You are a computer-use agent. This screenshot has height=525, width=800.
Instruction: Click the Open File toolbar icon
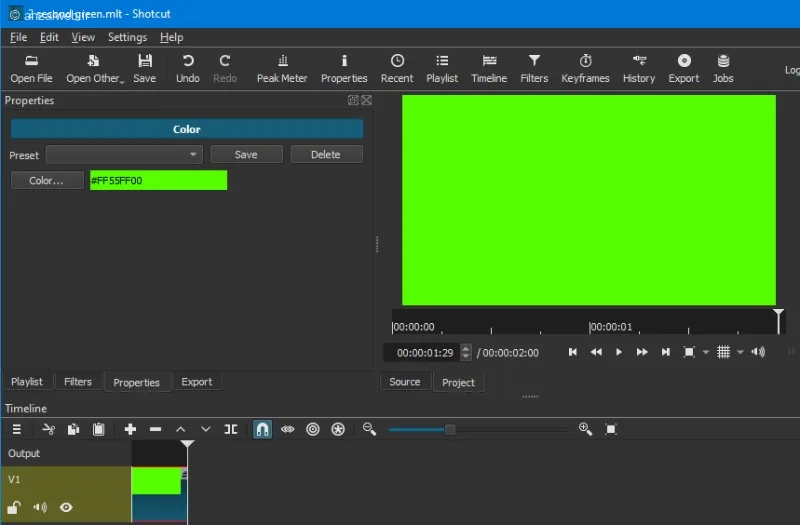click(31, 69)
